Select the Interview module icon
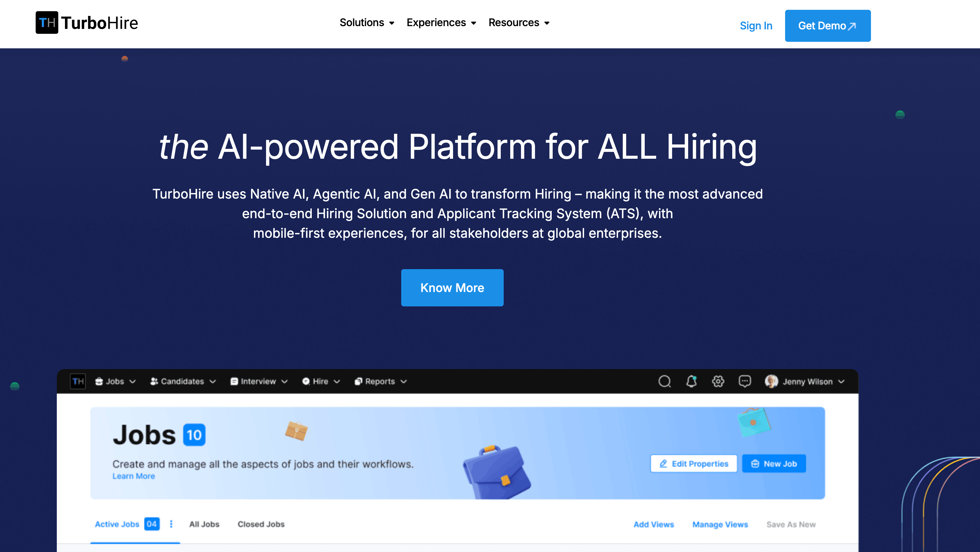This screenshot has height=552, width=980. point(234,381)
